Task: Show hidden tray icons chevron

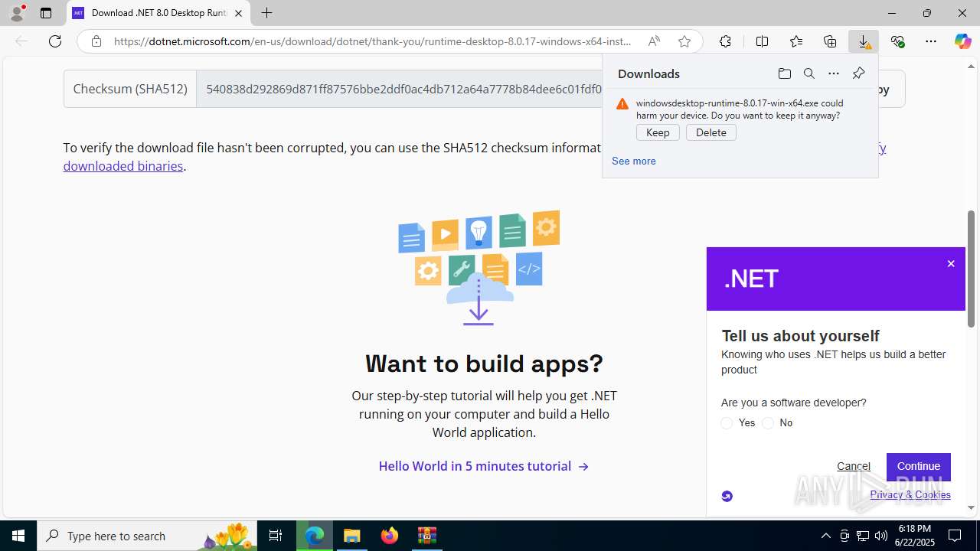Action: [825, 536]
